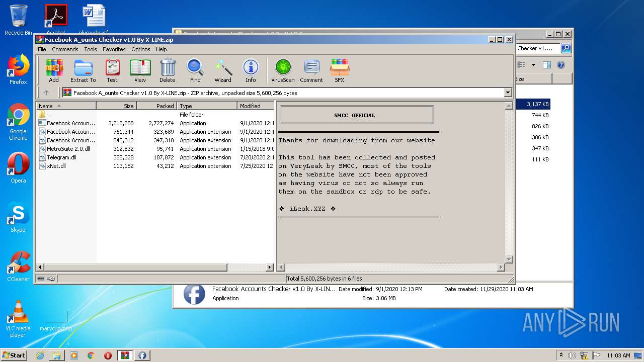644x362 pixels.
Task: Click the Add toolbar icon in WinRAR
Action: tap(54, 71)
